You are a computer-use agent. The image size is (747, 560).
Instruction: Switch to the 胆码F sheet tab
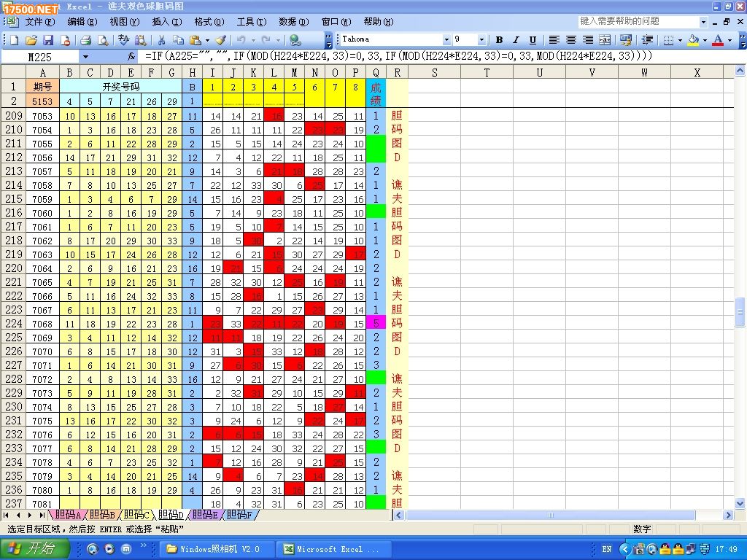point(239,515)
